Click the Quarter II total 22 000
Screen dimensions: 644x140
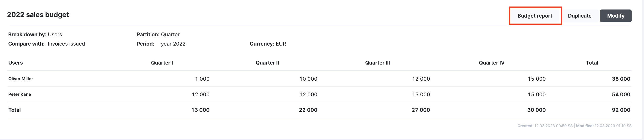[x=308, y=110]
